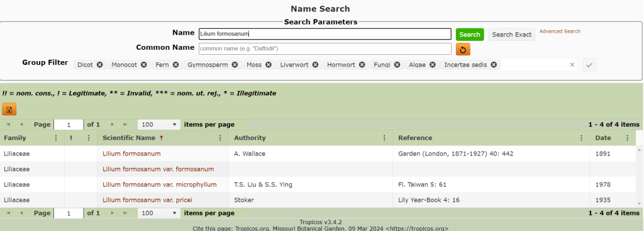The height and width of the screenshot is (231, 644).
Task: Sort by Scientific Name column header
Action: pos(129,138)
